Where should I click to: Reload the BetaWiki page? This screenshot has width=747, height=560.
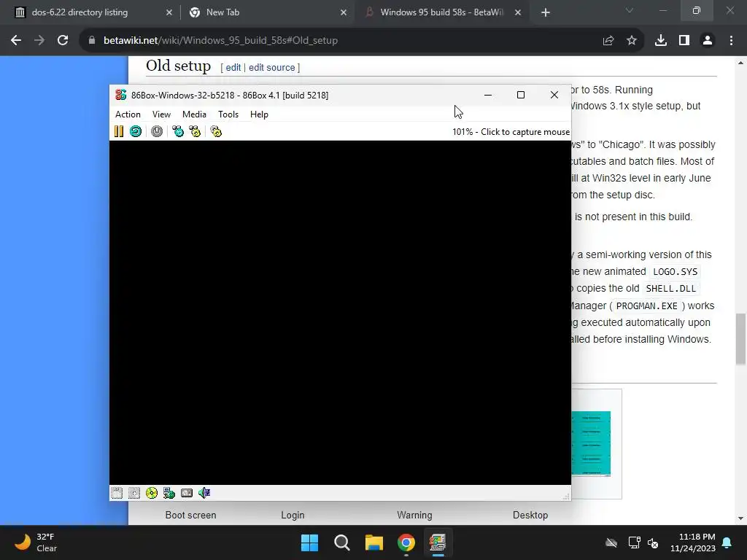[63, 41]
